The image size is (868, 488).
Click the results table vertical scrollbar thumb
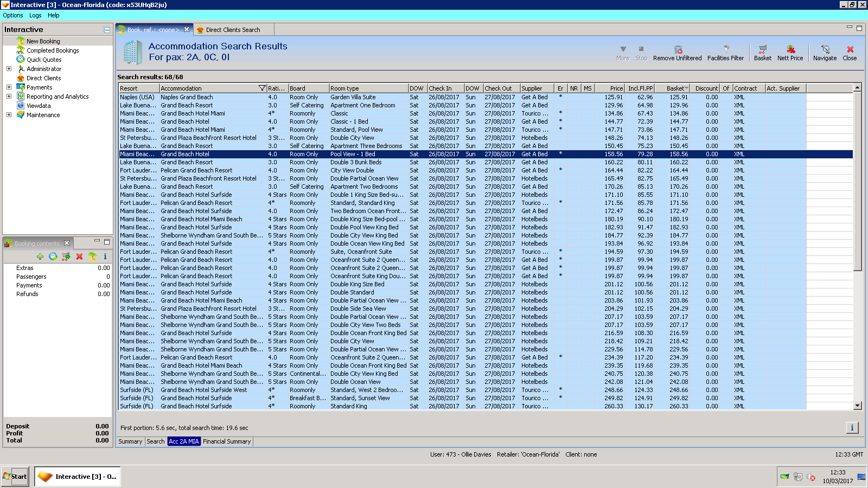[x=858, y=182]
